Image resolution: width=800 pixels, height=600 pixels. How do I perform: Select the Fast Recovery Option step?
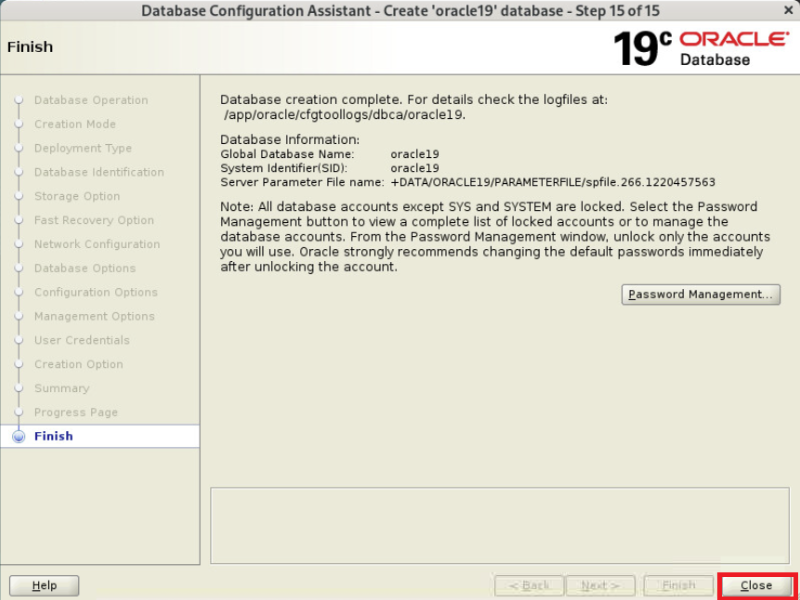click(x=94, y=220)
